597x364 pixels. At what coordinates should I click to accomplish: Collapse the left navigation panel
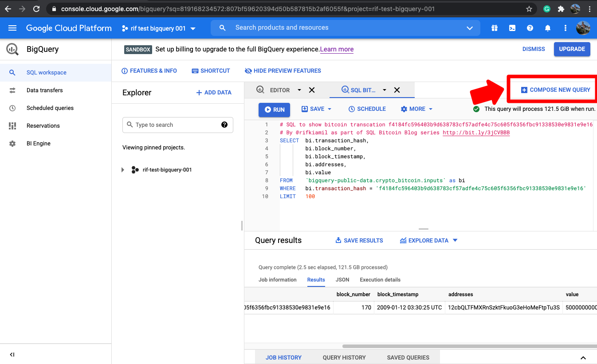pos(12,354)
